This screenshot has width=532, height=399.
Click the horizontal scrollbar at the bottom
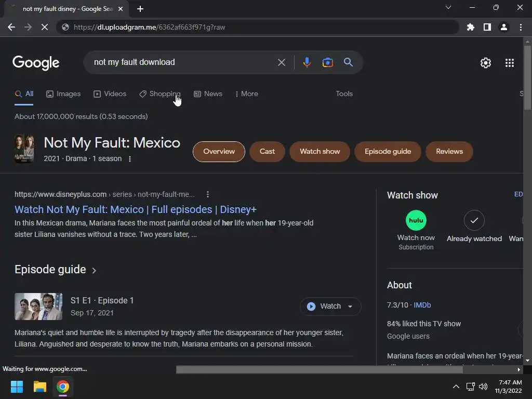[x=319, y=369]
